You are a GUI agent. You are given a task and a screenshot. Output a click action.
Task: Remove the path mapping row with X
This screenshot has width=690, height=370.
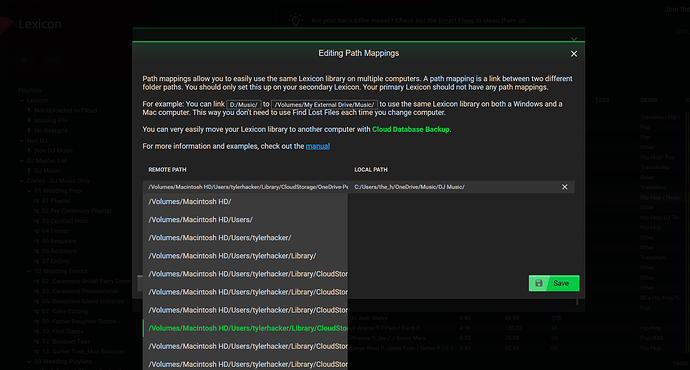[x=565, y=187]
